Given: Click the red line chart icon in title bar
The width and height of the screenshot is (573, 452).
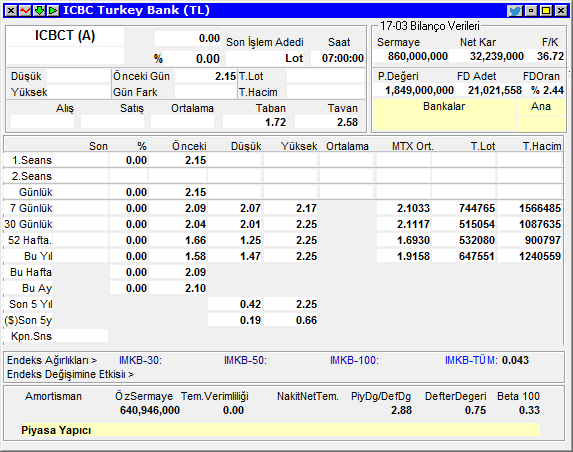Looking at the screenshot, I should click(x=25, y=11).
